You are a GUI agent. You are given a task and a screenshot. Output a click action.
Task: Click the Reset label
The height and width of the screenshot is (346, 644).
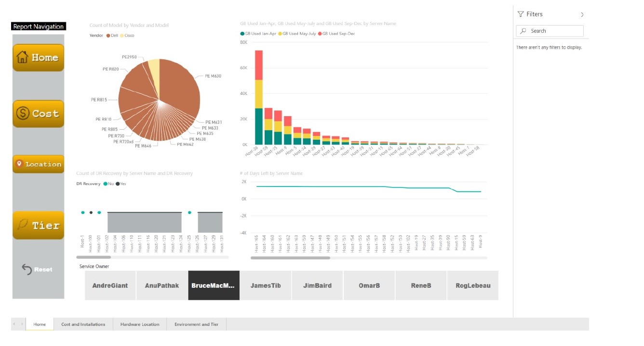click(x=43, y=269)
